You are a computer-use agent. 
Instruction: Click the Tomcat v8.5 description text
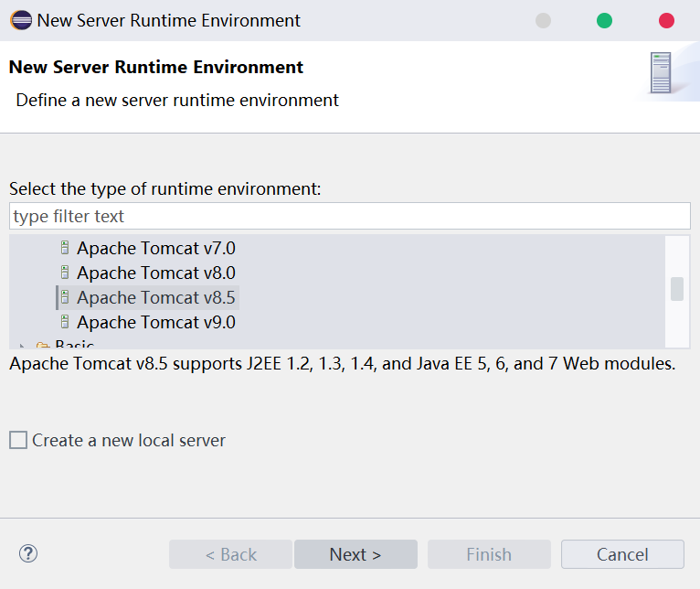342,363
